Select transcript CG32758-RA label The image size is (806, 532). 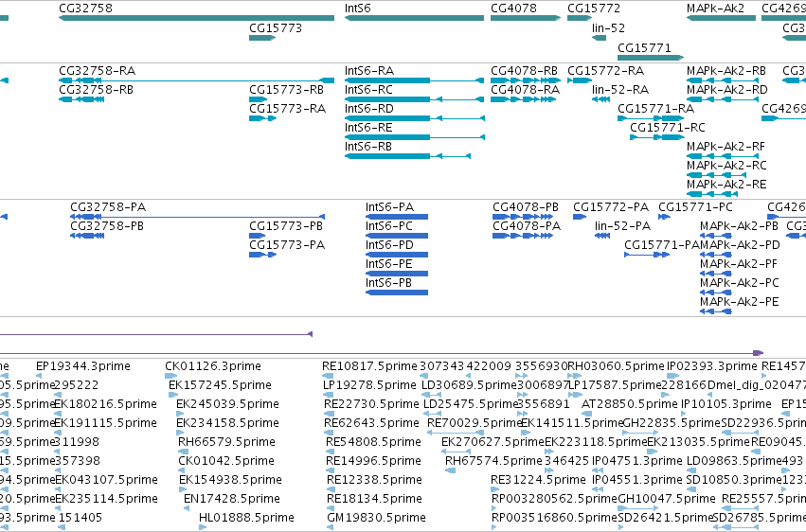click(98, 71)
